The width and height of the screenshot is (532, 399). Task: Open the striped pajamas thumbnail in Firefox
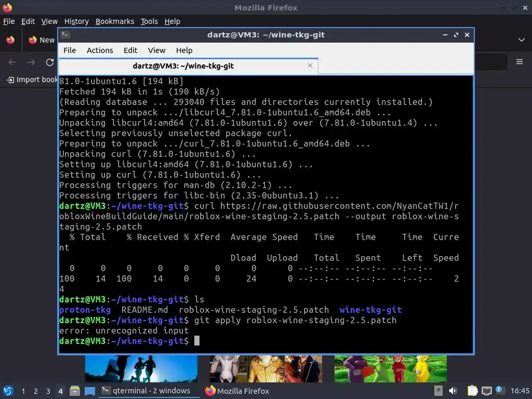(265, 369)
